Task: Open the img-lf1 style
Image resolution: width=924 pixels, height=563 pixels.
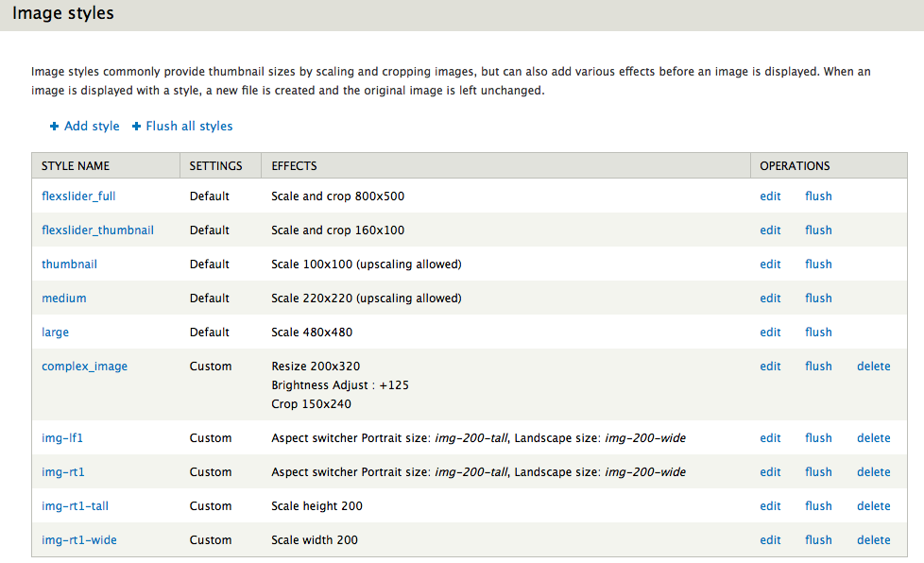Action: (x=62, y=437)
